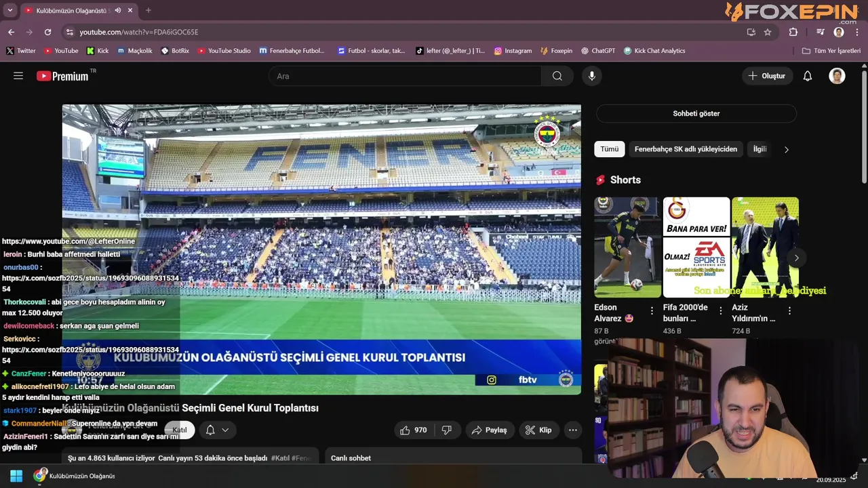This screenshot has height=488, width=868.
Task: Open the browser extensions puzzle icon
Action: [x=793, y=32]
